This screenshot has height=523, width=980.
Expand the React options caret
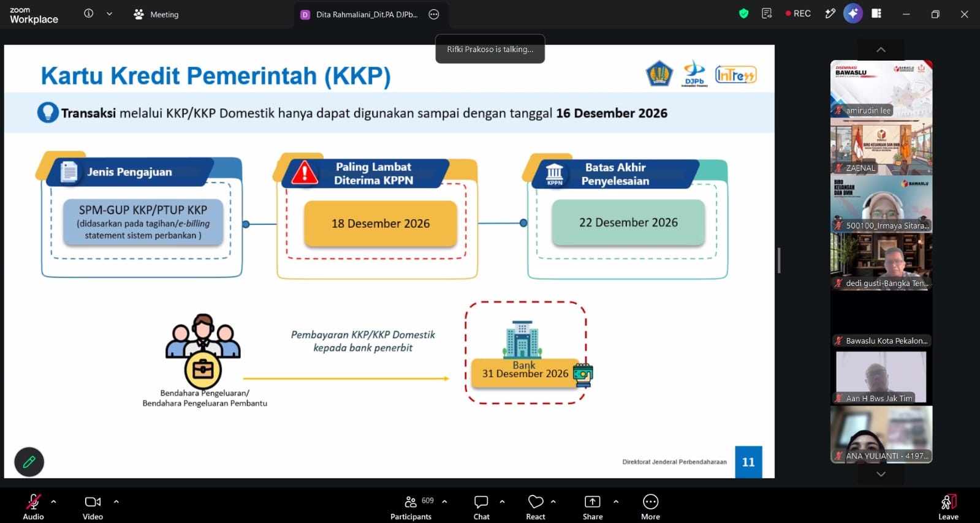pos(553,502)
